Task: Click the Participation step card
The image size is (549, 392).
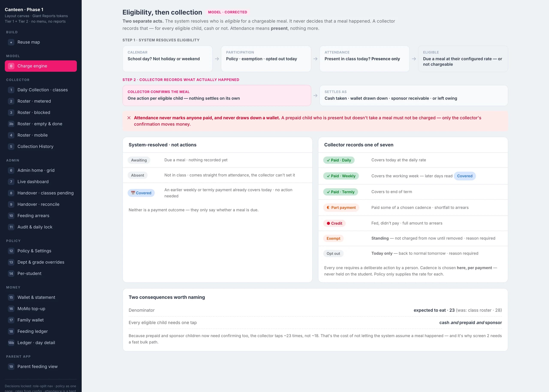Action: 266,59
